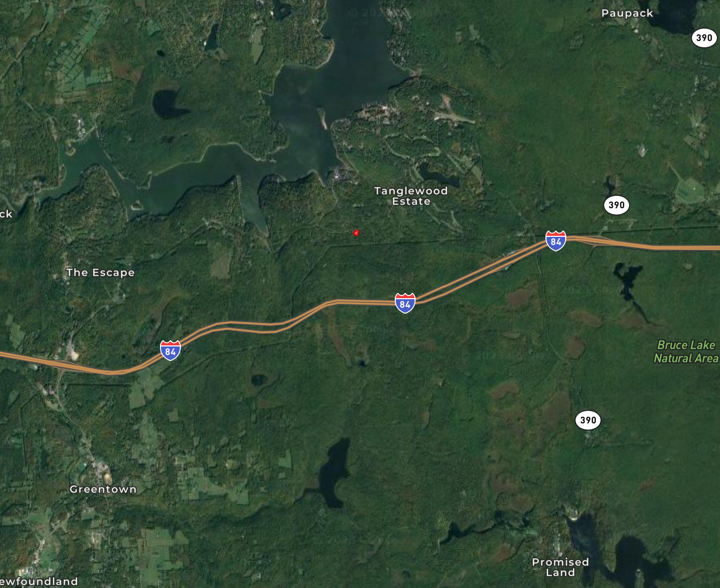Open the Paupack place label

tap(627, 14)
